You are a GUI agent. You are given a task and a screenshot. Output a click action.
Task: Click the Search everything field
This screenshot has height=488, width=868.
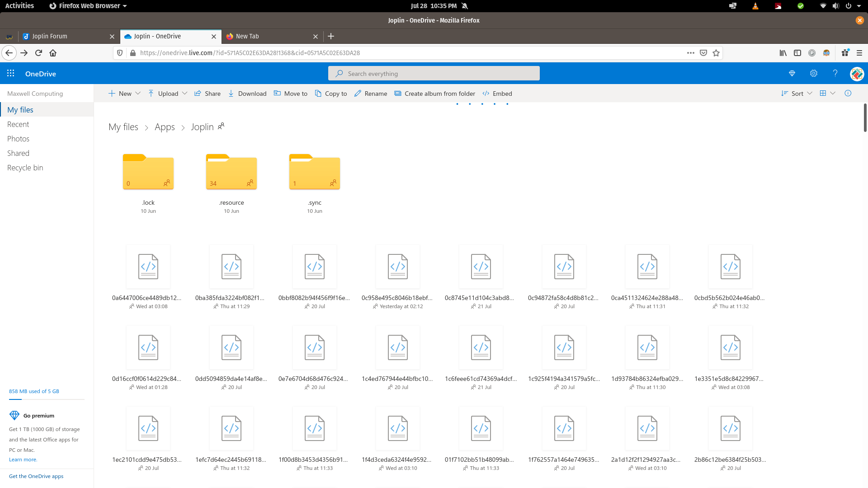pyautogui.click(x=434, y=73)
